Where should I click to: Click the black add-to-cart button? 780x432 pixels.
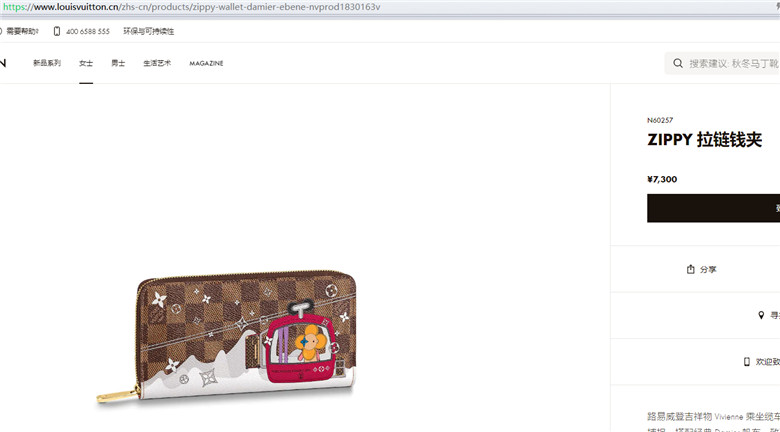(x=713, y=208)
